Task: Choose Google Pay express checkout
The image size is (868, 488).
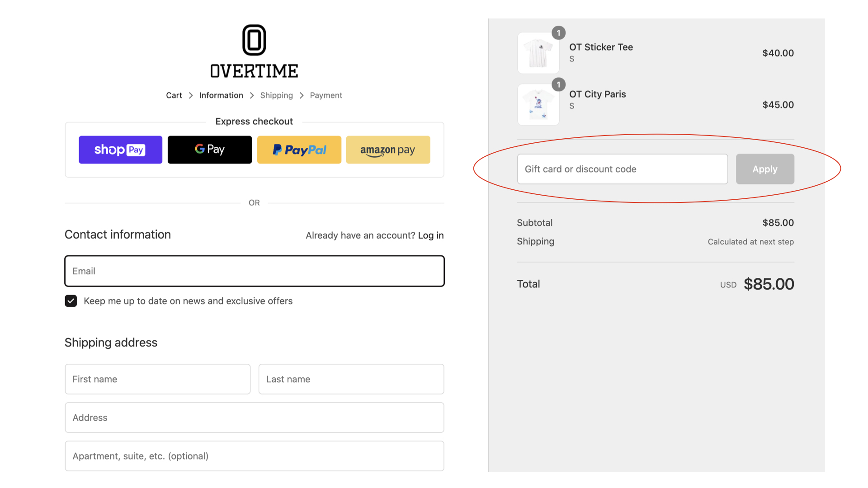Action: coord(209,150)
